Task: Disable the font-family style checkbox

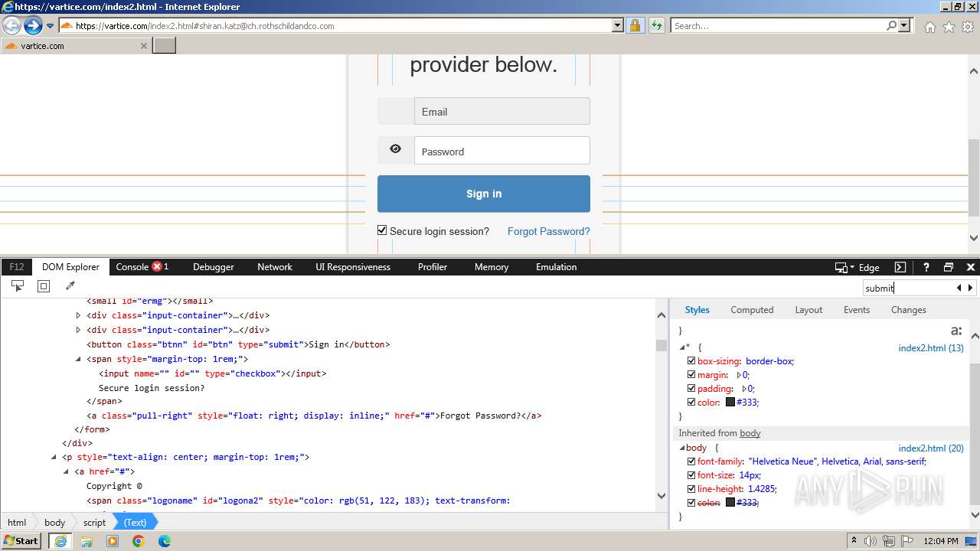Action: (x=691, y=461)
